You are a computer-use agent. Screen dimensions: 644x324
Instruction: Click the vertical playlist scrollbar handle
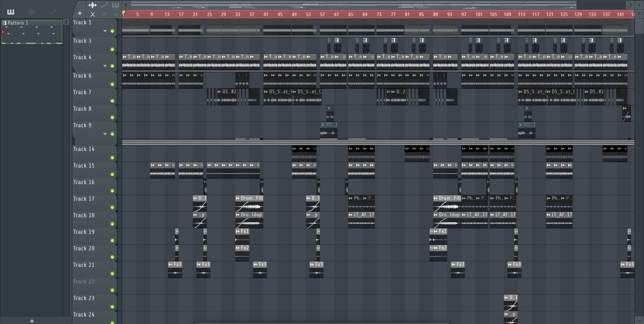click(x=639, y=26)
